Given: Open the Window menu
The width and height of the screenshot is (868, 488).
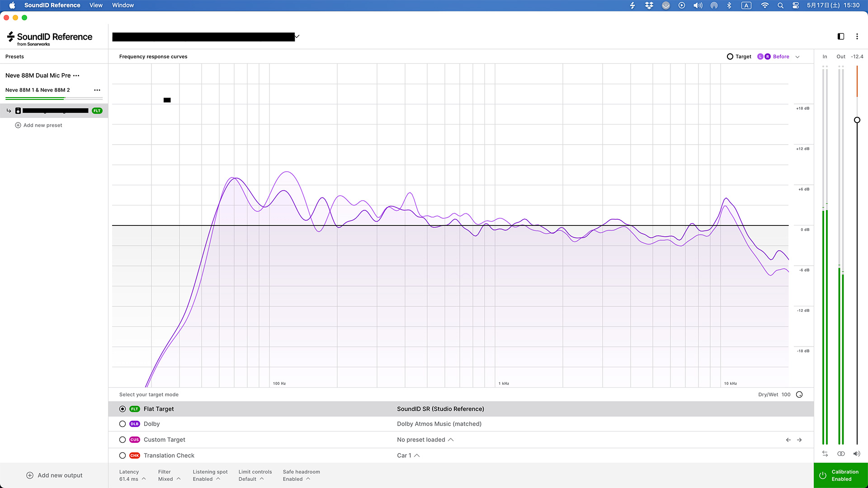Looking at the screenshot, I should click(123, 5).
